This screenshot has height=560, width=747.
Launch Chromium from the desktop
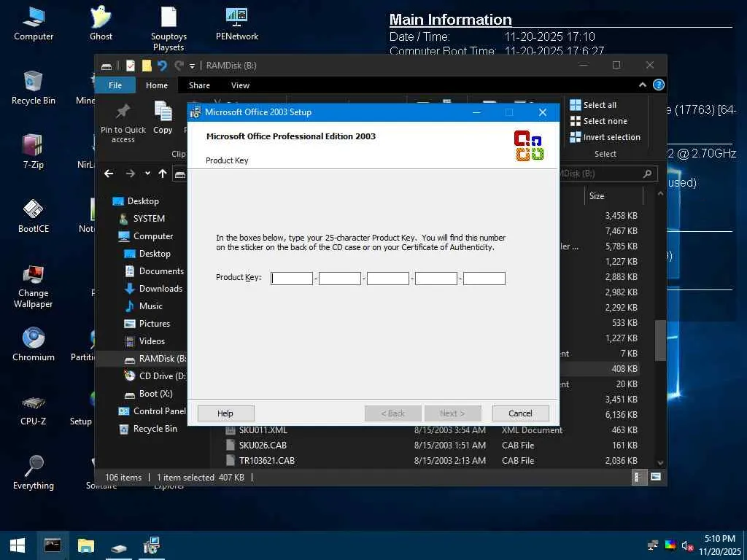(34, 344)
